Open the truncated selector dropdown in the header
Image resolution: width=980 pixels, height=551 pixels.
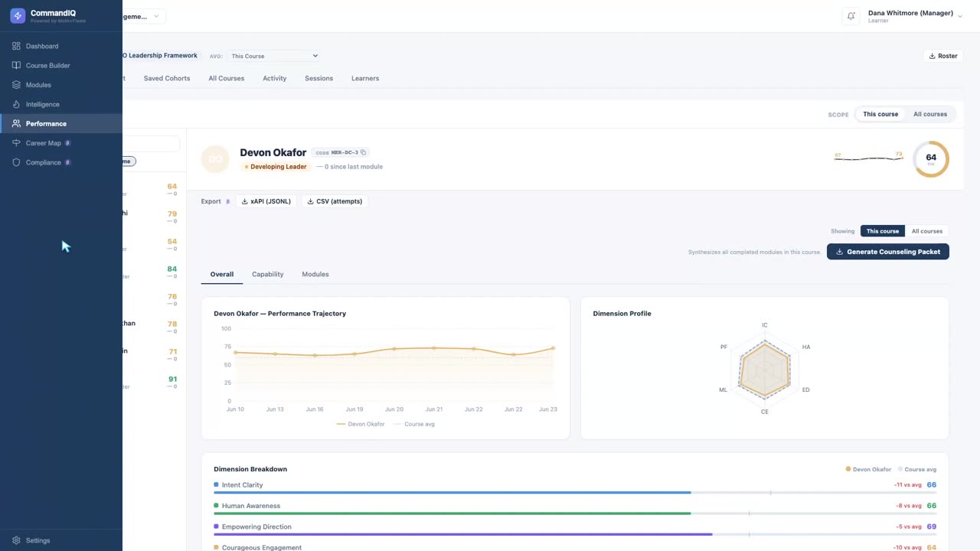click(144, 16)
